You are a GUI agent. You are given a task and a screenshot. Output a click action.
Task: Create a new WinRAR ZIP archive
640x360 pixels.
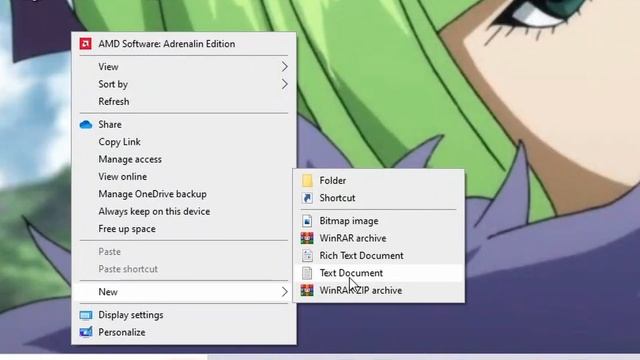tap(378, 290)
